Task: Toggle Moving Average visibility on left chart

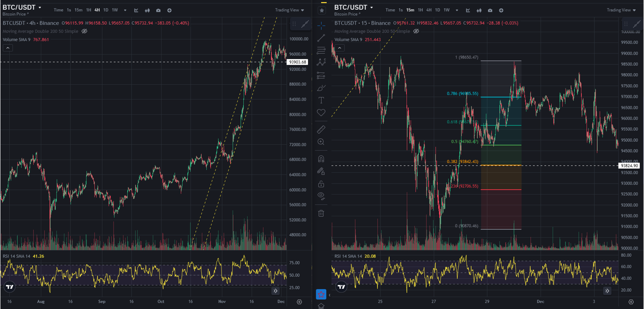Action: 84,31
